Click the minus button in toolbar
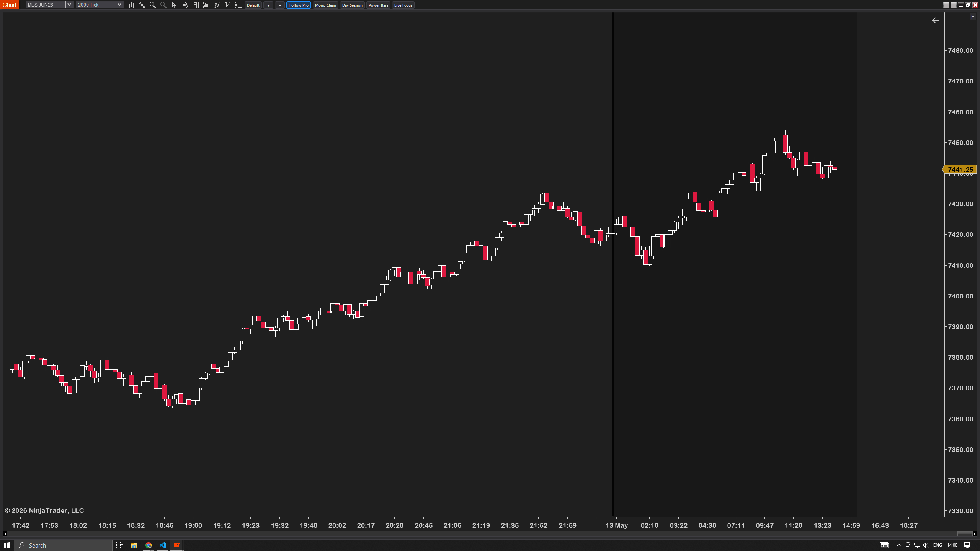Viewport: 980px width, 551px height. [x=280, y=5]
